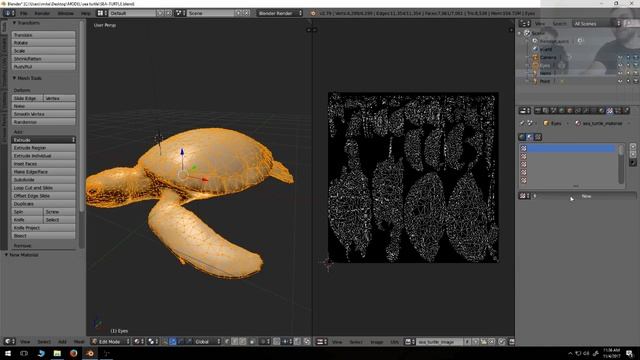The image size is (640, 360).
Task: Toggle visibility eye for Hemi lamp in outliner
Action: [x=620, y=73]
